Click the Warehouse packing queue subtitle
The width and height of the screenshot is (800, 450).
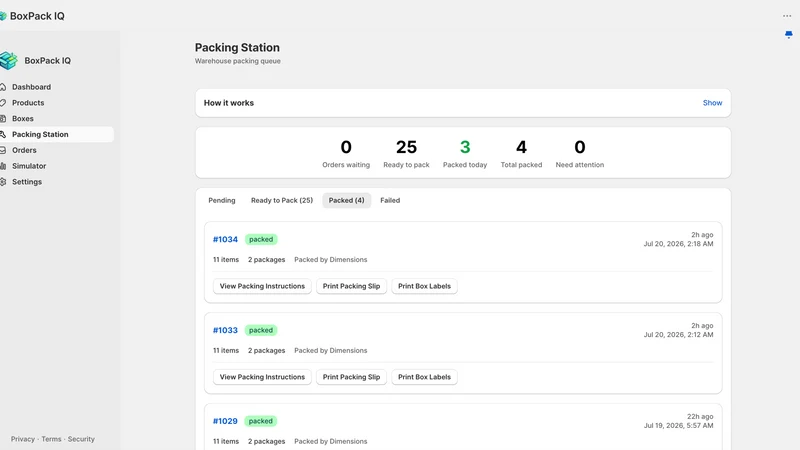tap(238, 61)
